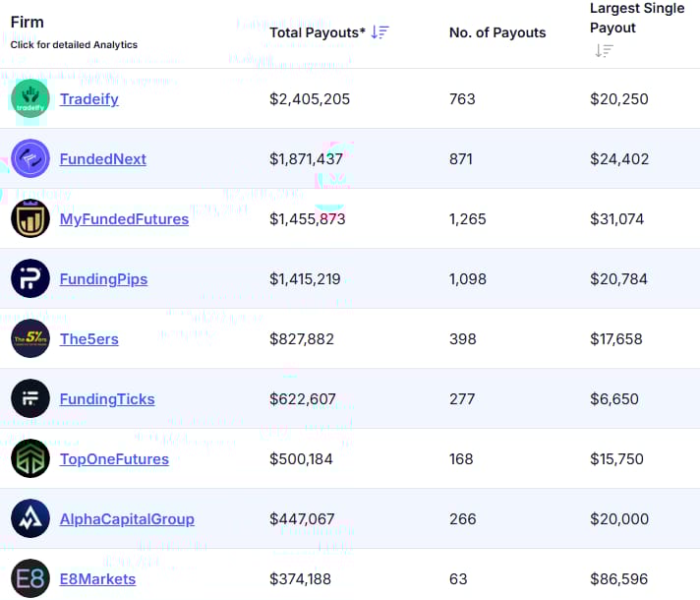Open Tradeify analytics link
The height and width of the screenshot is (600, 700).
[89, 99]
